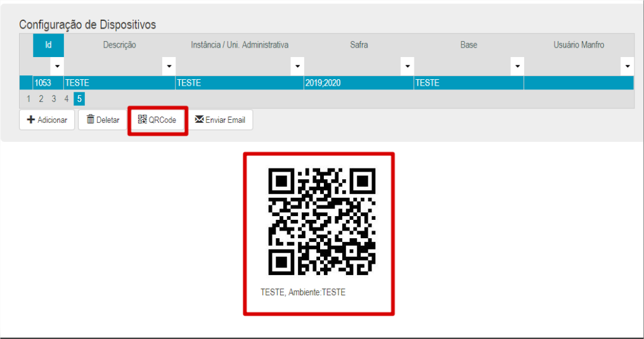Image resolution: width=644 pixels, height=339 pixels.
Task: Click the Id filter input field
Action: (x=42, y=66)
